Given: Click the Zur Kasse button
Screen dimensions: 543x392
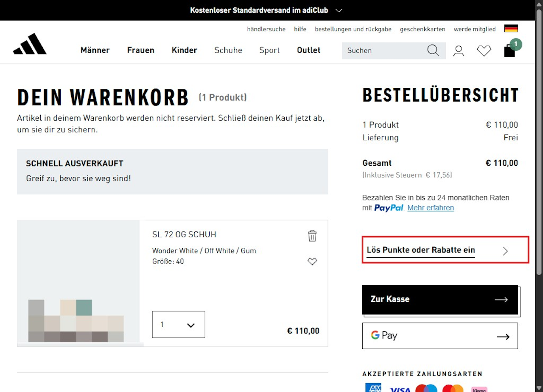Looking at the screenshot, I should 440,300.
